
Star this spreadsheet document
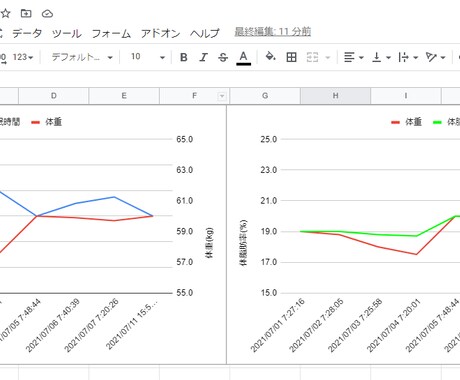5,14
